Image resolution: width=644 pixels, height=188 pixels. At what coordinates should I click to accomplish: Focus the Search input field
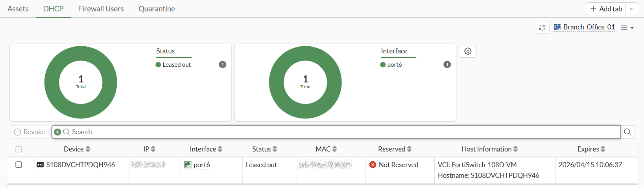click(x=342, y=132)
